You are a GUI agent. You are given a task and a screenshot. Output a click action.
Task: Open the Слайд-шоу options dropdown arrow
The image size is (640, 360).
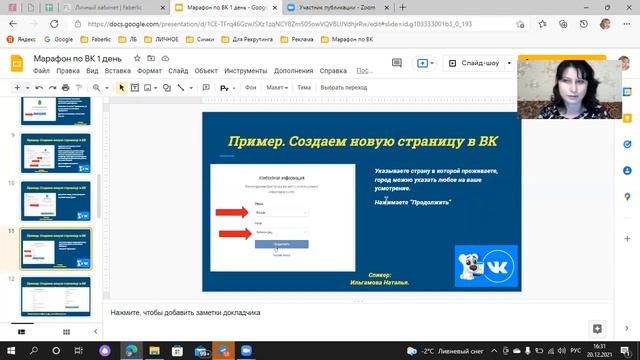509,63
